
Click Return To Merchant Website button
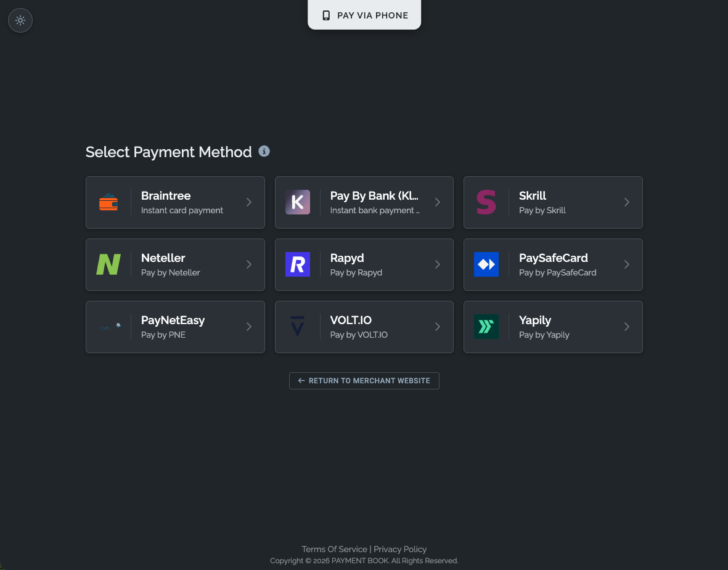(x=364, y=381)
